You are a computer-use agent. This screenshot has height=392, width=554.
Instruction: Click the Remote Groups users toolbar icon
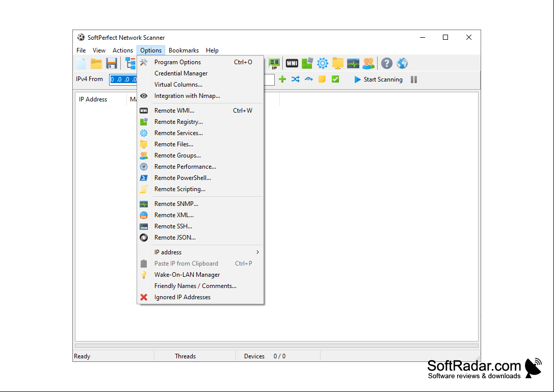[x=368, y=63]
